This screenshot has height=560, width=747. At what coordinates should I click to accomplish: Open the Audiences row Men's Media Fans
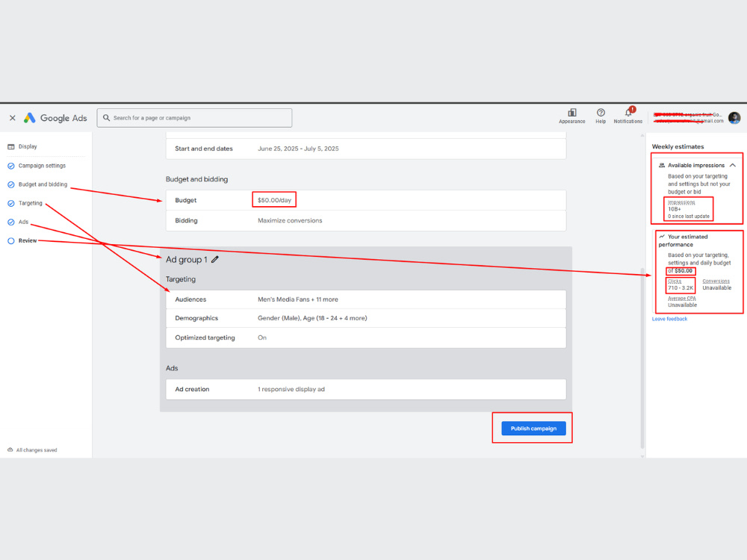(366, 299)
